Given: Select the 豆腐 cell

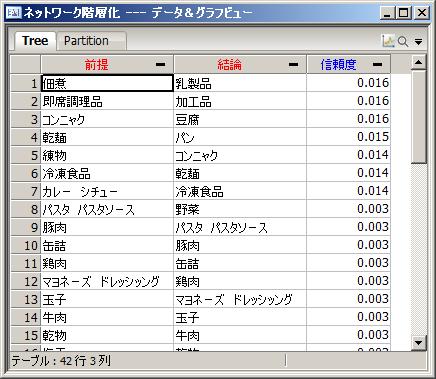Looking at the screenshot, I should coord(240,119).
